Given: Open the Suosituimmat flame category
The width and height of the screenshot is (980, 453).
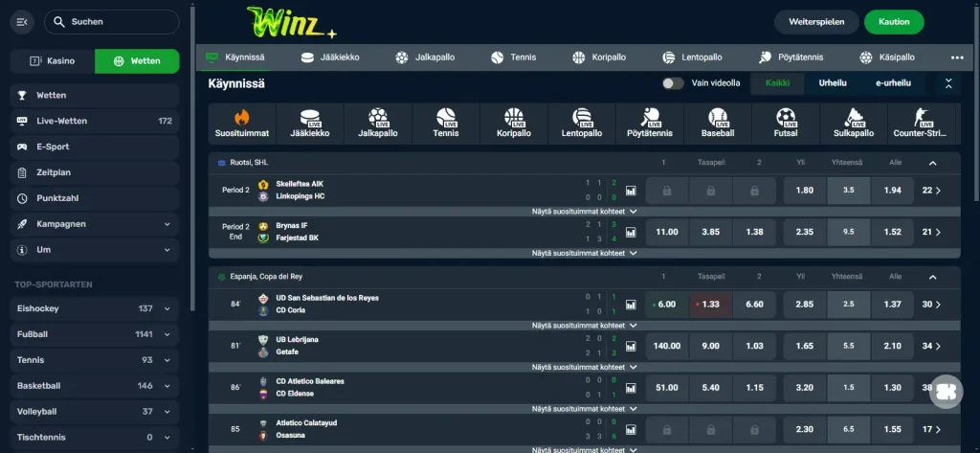Looking at the screenshot, I should click(242, 124).
